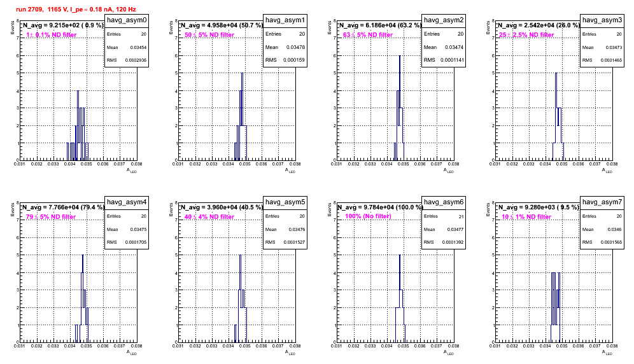Click the RMS value 0.0001565
This screenshot has width=634, height=364.
(x=611, y=242)
